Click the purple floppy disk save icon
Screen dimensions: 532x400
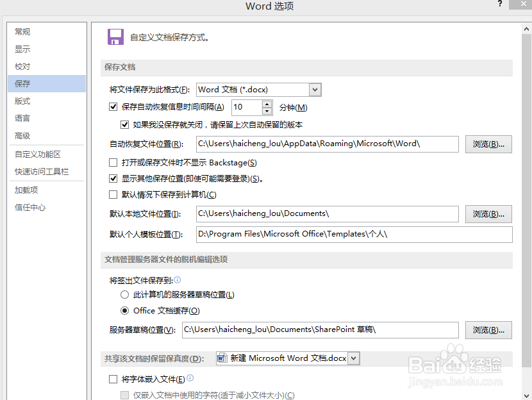click(x=116, y=37)
